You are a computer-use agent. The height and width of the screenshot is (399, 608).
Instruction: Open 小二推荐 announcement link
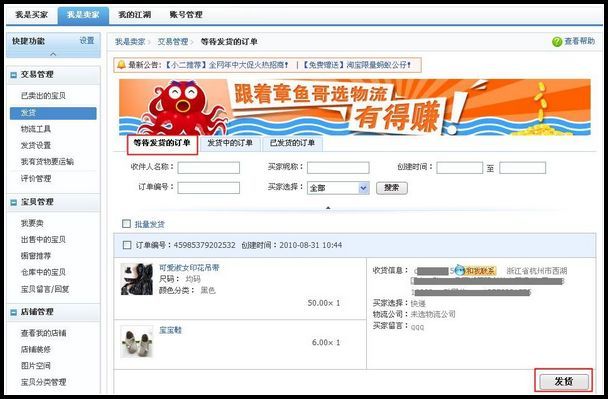point(226,65)
